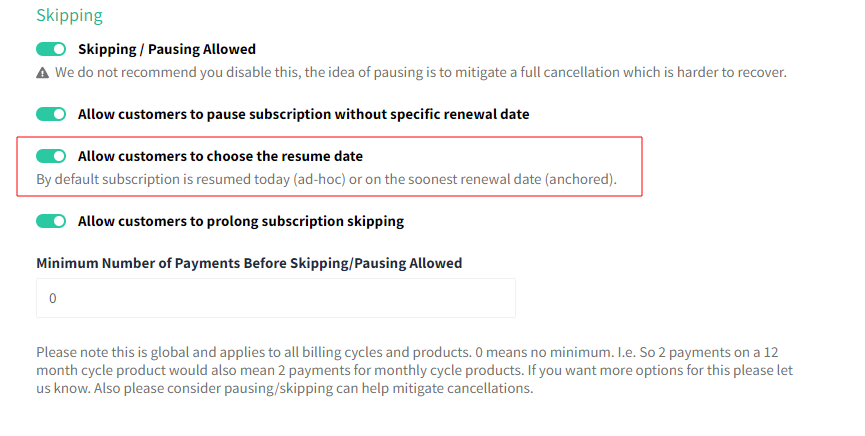This screenshot has height=436, width=865.
Task: Click the 'prolong subscription skipping' label text
Action: coord(241,221)
